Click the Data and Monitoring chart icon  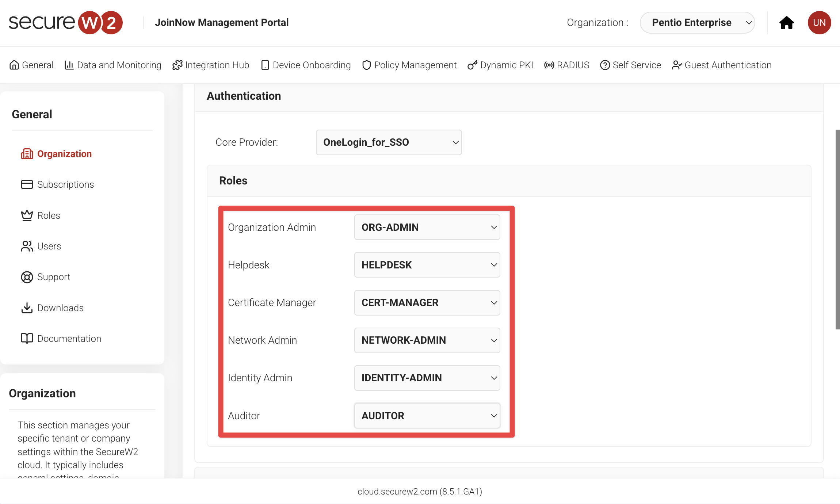pos(69,65)
